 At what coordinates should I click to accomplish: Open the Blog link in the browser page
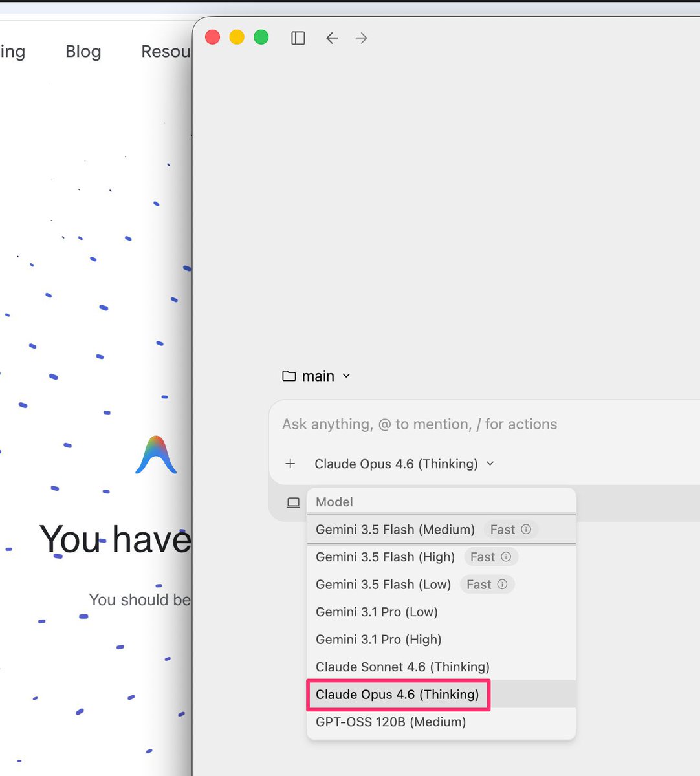83,52
